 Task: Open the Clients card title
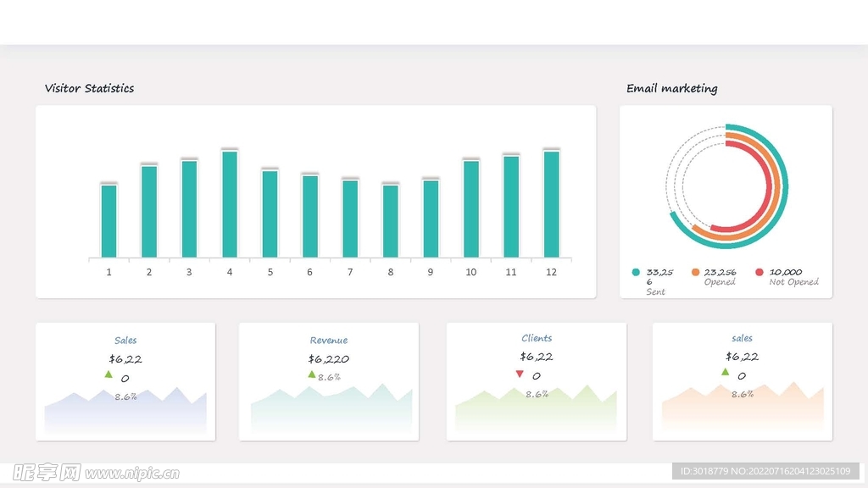[x=537, y=338]
